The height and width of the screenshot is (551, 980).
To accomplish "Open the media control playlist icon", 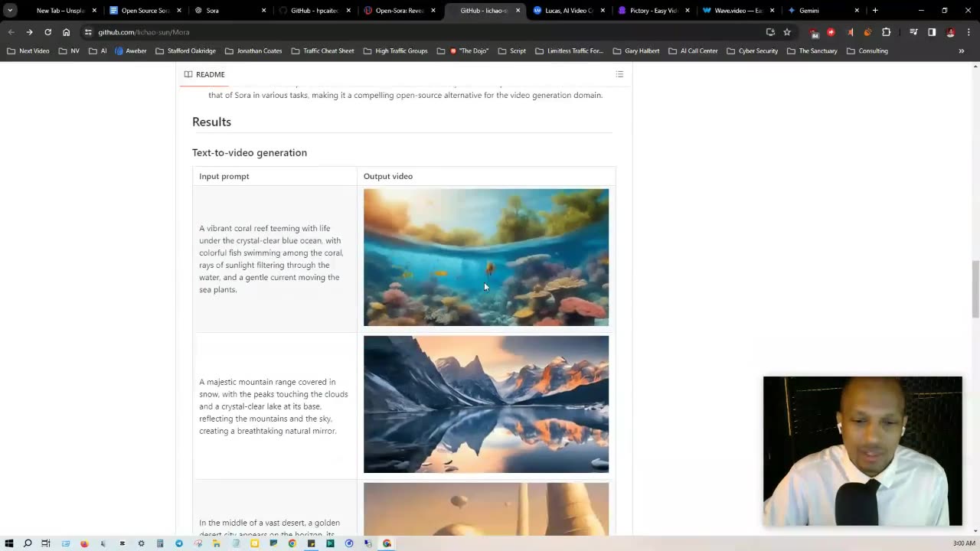I will [913, 32].
